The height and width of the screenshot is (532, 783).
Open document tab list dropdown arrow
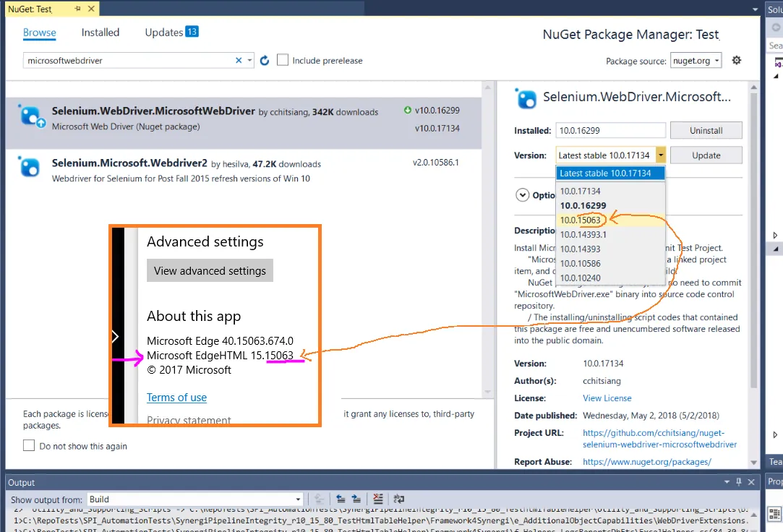755,9
